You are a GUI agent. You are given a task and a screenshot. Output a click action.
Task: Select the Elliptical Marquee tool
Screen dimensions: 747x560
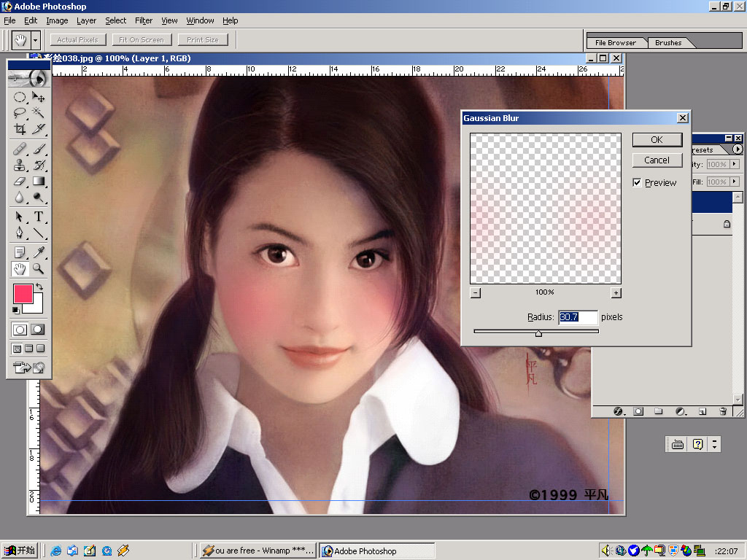point(20,97)
